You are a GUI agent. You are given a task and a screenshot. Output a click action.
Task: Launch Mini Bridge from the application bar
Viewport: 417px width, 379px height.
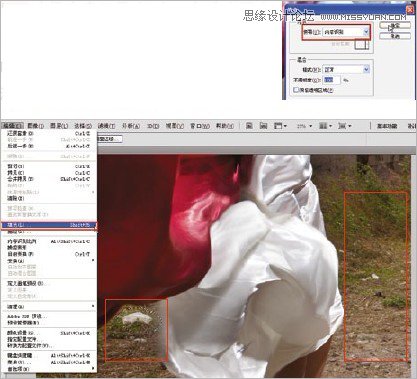263,126
